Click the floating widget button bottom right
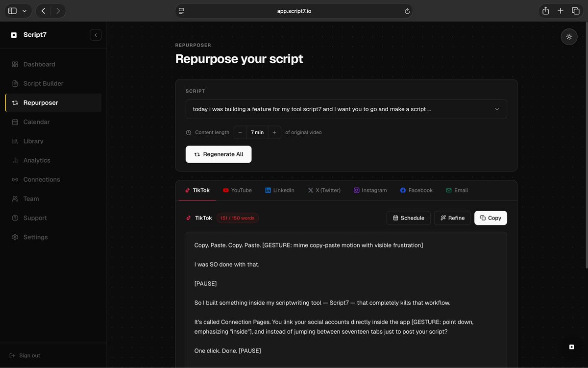 click(x=571, y=347)
